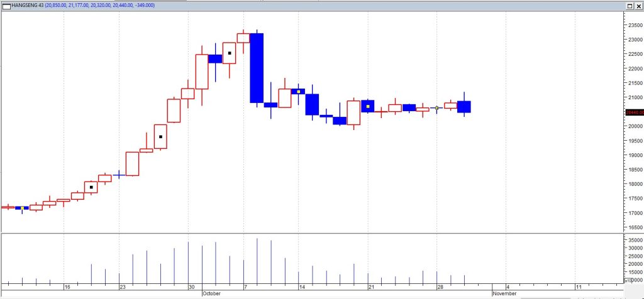644x299 pixels.
Task: Click the chart window icon beside HANGSENG title
Action: 6,5
